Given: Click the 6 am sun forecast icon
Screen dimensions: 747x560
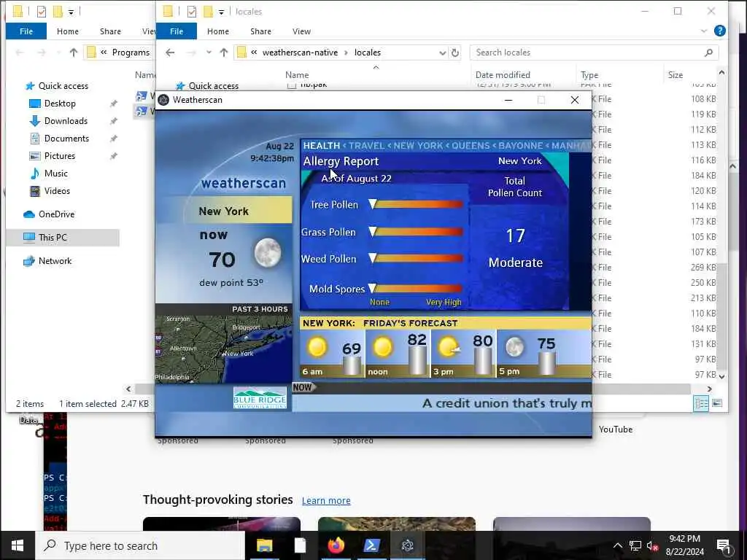Looking at the screenshot, I should click(317, 347).
